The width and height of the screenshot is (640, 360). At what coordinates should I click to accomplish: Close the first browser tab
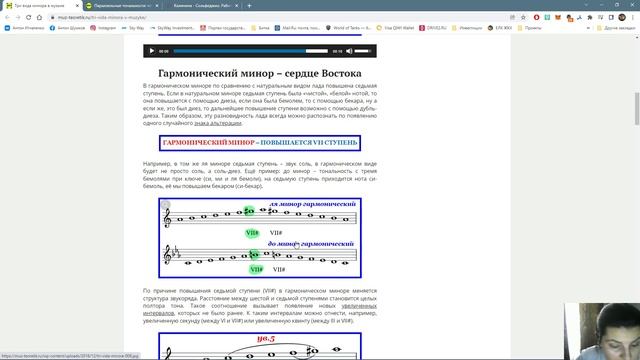(77, 6)
